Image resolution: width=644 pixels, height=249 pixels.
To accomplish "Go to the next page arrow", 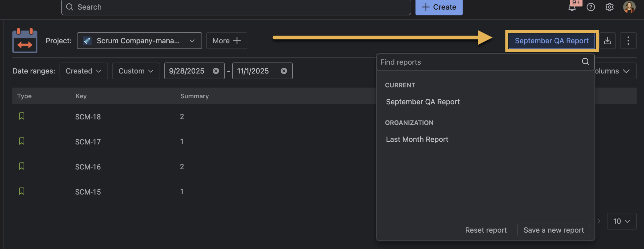I will [x=598, y=221].
